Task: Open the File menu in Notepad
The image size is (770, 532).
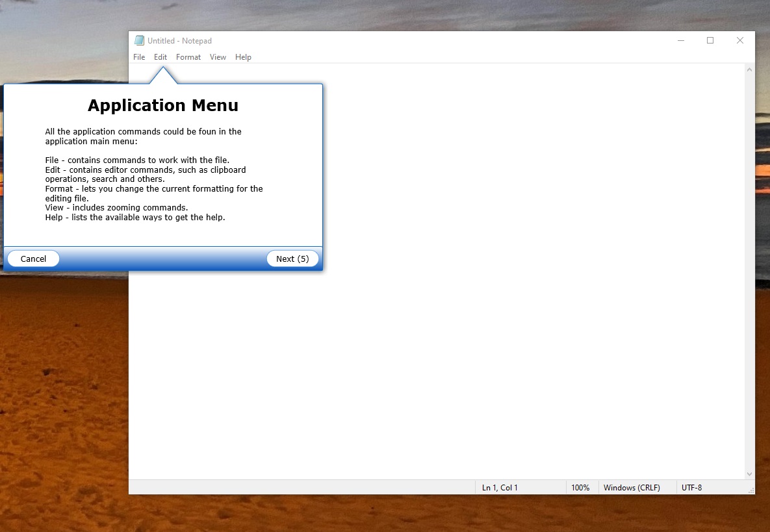Action: [139, 57]
